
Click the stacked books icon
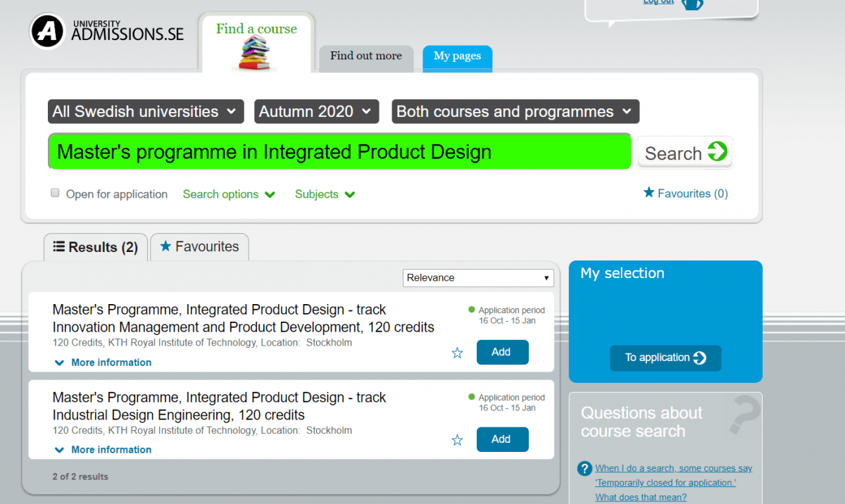click(x=255, y=53)
